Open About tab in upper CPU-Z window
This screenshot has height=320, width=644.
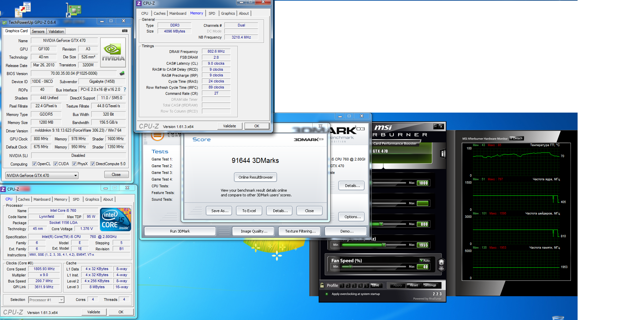[244, 13]
